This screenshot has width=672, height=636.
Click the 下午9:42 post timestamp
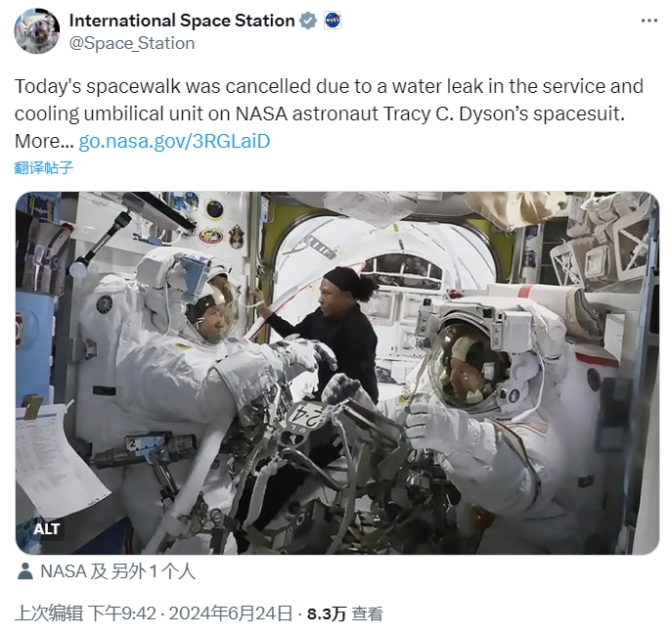122,614
